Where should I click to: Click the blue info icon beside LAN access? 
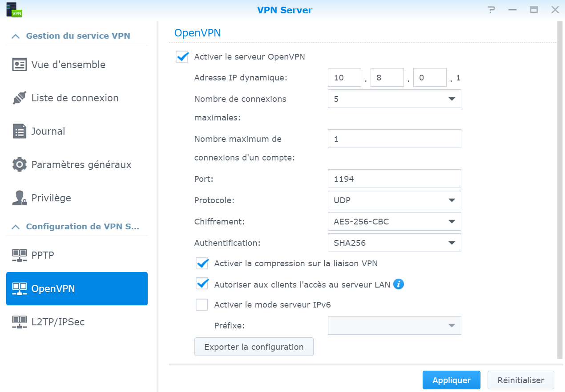pos(399,284)
